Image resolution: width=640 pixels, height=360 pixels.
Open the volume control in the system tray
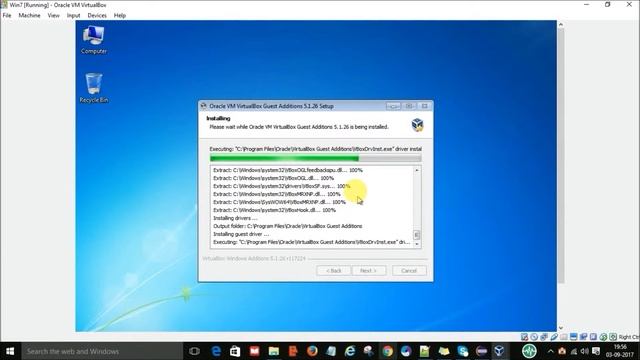pos(584,351)
